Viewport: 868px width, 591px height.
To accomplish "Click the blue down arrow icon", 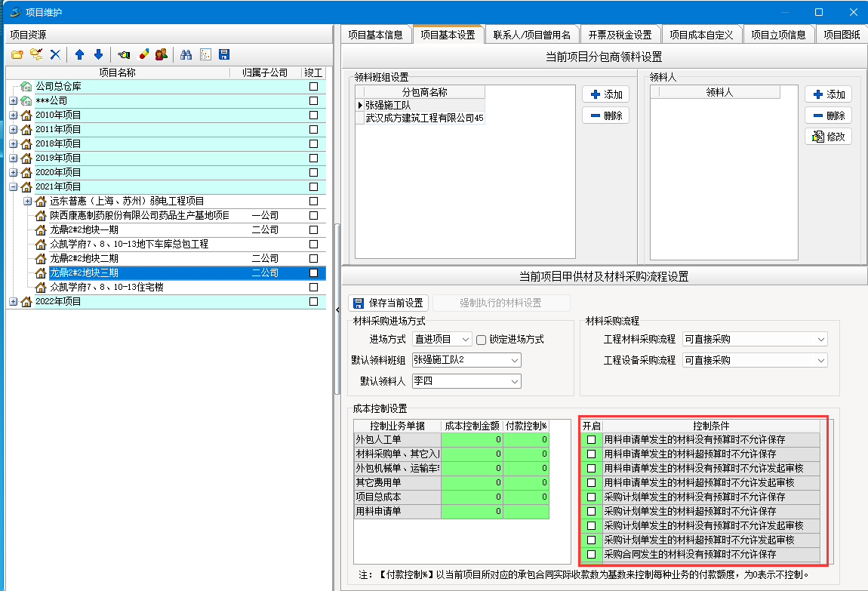I will (x=98, y=54).
